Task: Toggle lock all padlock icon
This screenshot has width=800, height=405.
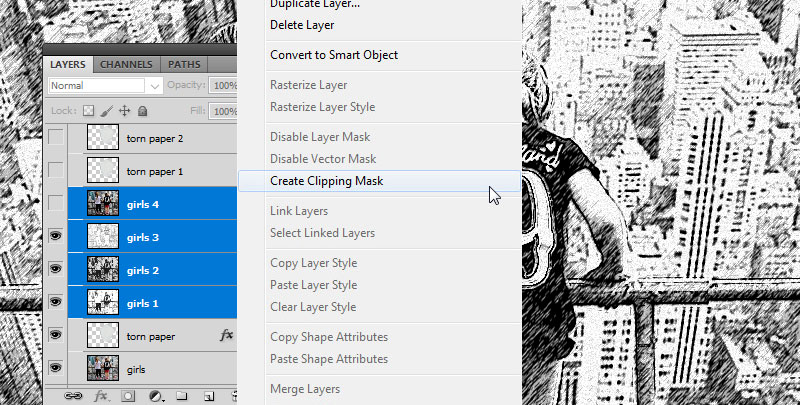Action: [142, 111]
